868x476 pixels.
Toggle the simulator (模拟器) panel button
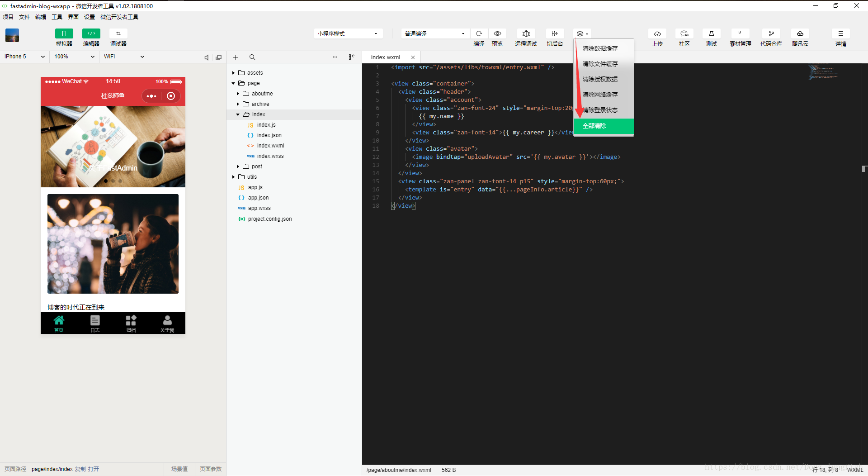click(x=64, y=34)
